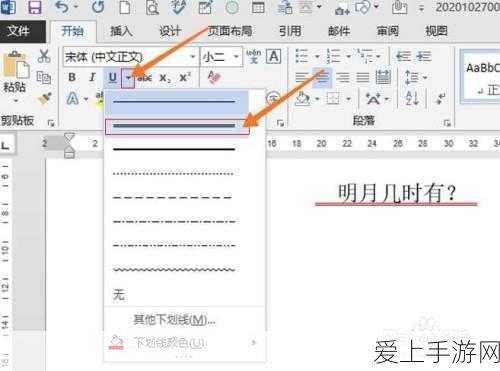Select the dotted underline style option
This screenshot has height=371, width=500.
pos(174,173)
